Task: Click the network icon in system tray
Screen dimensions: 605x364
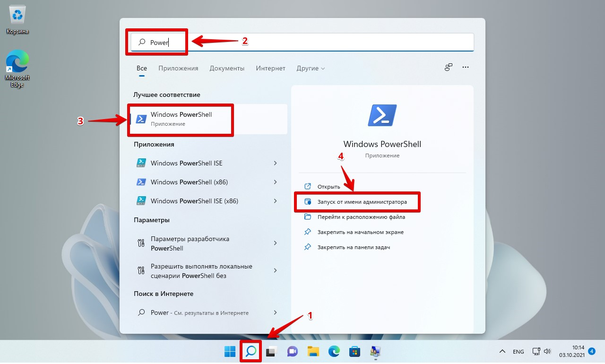Action: click(x=536, y=352)
